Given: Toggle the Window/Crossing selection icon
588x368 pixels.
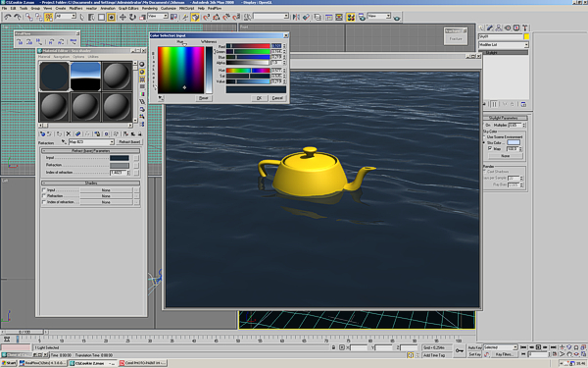Looking at the screenshot, I should pyautogui.click(x=111, y=17).
